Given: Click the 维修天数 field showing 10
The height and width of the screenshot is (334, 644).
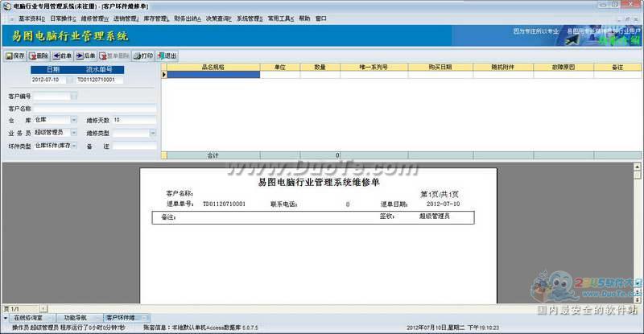Looking at the screenshot, I should pos(134,120).
